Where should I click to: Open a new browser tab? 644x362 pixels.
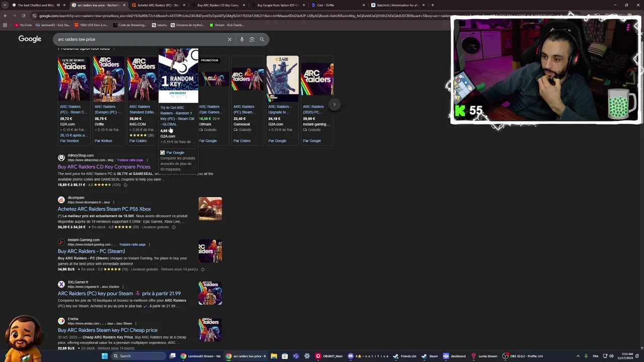coord(433,5)
